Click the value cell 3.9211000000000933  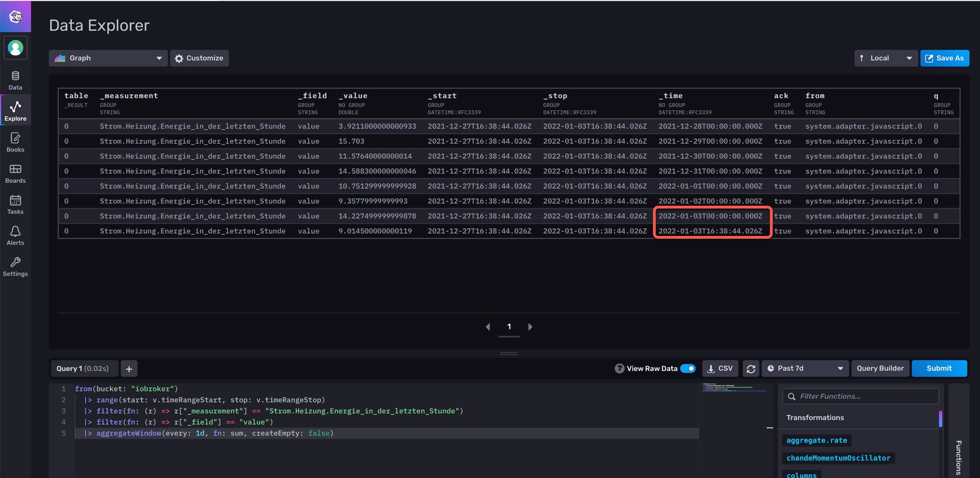point(377,126)
